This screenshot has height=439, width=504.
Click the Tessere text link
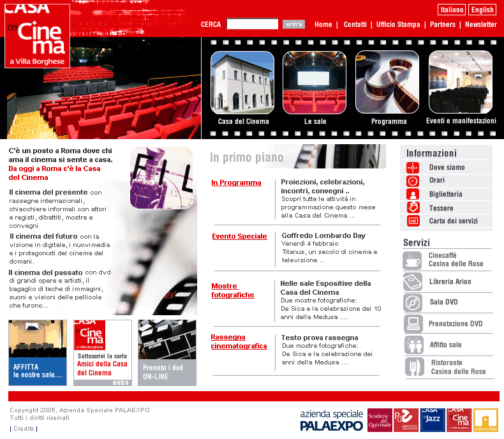click(x=441, y=208)
